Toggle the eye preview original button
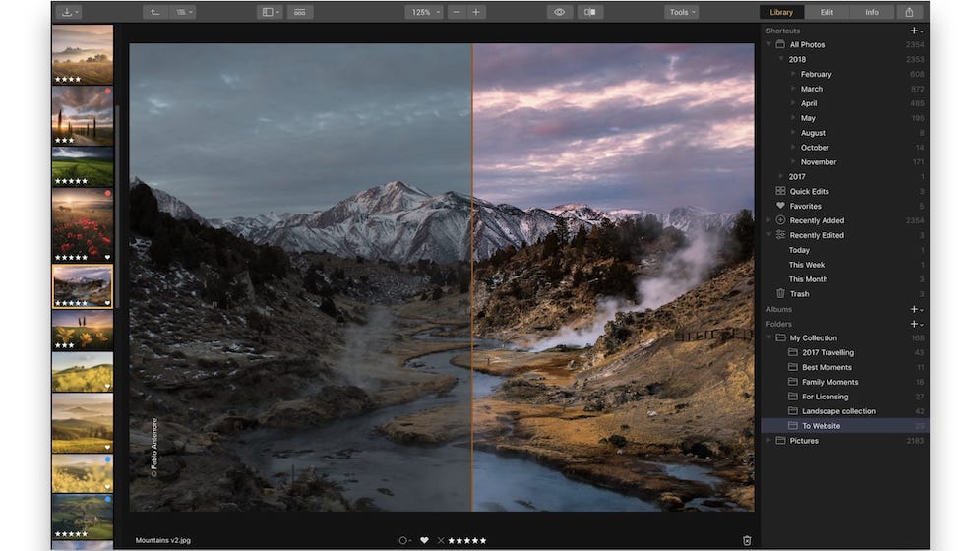 coord(559,12)
